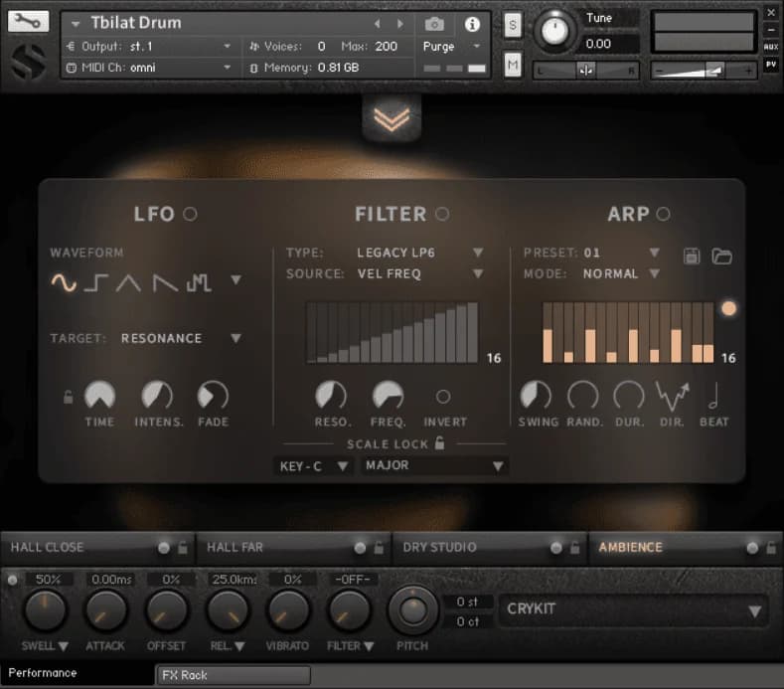Click the Solo S button
This screenshot has height=689, width=784.
pyautogui.click(x=513, y=26)
